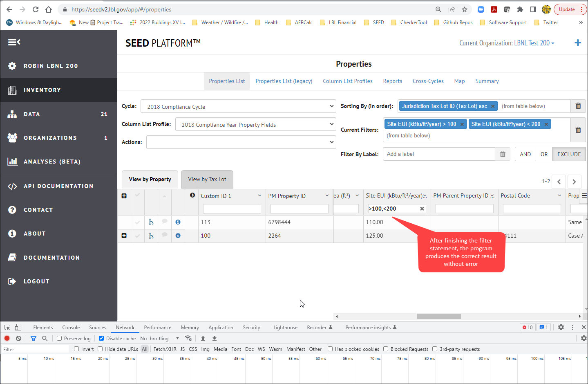Screen dimensions: 588x384
Task: Disable the Disable cache checkbox
Action: [101, 338]
